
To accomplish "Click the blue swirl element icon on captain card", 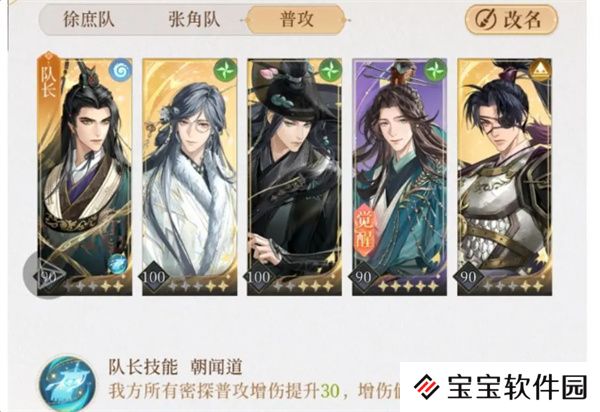I will pos(121,70).
